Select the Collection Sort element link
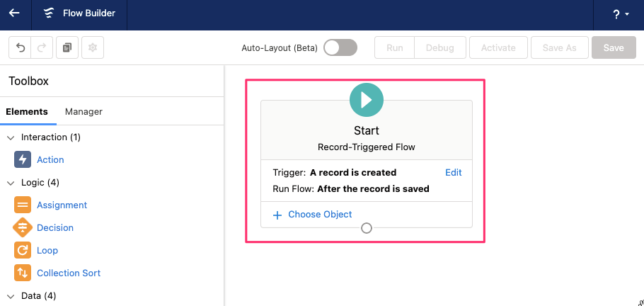The image size is (644, 306). (x=69, y=273)
